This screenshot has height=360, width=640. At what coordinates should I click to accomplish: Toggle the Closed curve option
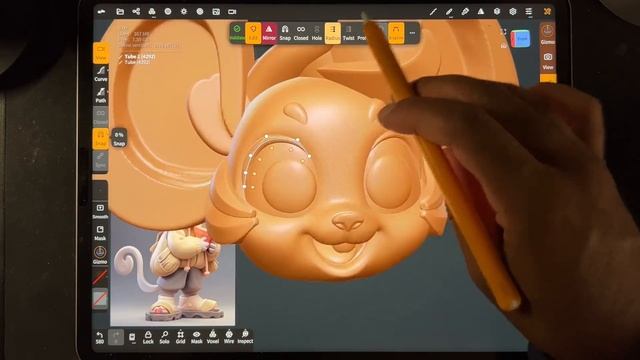[x=301, y=33]
